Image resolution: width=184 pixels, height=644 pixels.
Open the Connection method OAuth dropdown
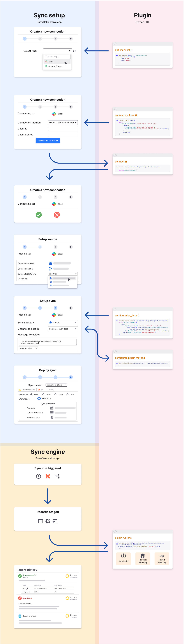pos(63,123)
